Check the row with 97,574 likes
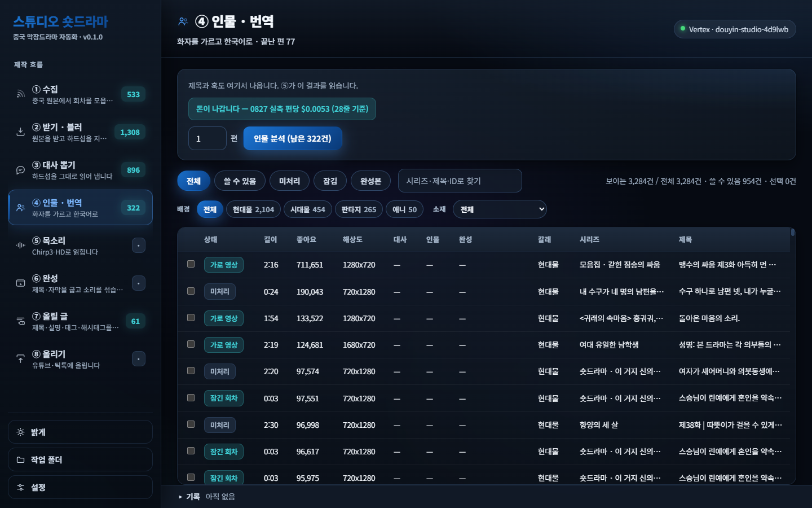Image resolution: width=812 pixels, height=508 pixels. [191, 371]
